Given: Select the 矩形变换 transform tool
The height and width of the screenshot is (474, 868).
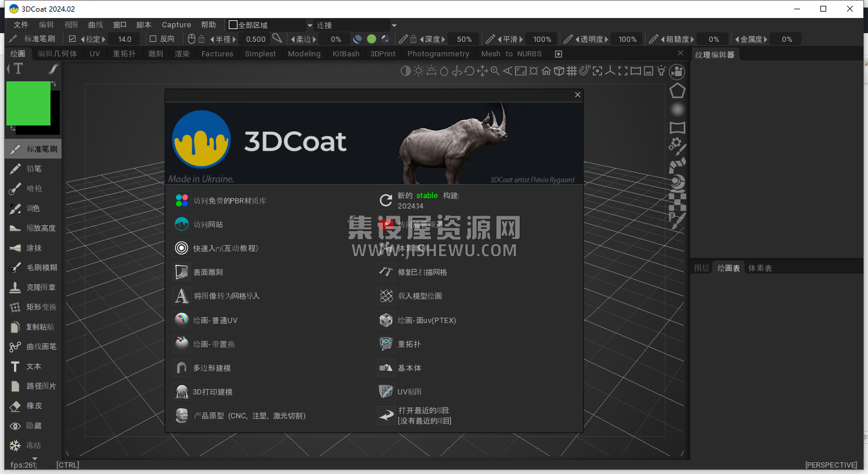Looking at the screenshot, I should [33, 307].
